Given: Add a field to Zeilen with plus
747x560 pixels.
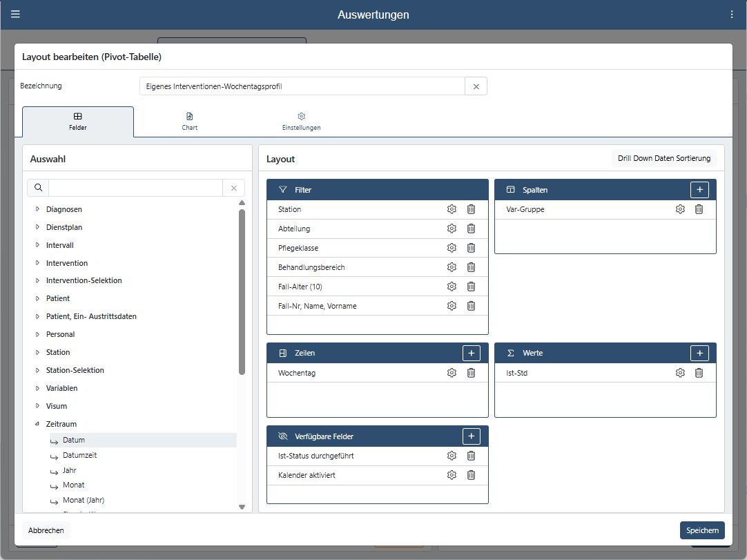Looking at the screenshot, I should tap(471, 353).
